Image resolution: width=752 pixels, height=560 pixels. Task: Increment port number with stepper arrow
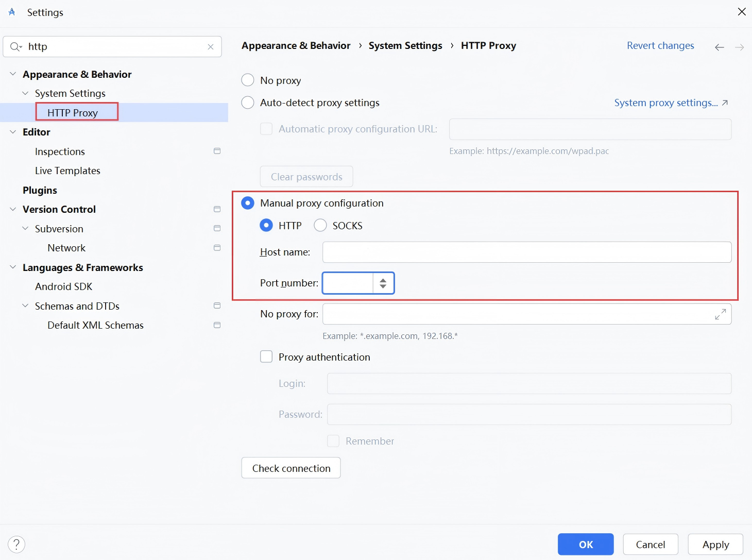(x=382, y=280)
